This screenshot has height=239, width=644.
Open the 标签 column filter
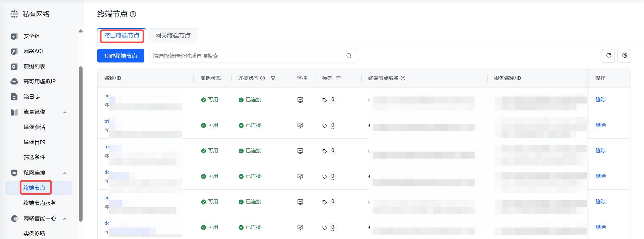pyautogui.click(x=339, y=78)
